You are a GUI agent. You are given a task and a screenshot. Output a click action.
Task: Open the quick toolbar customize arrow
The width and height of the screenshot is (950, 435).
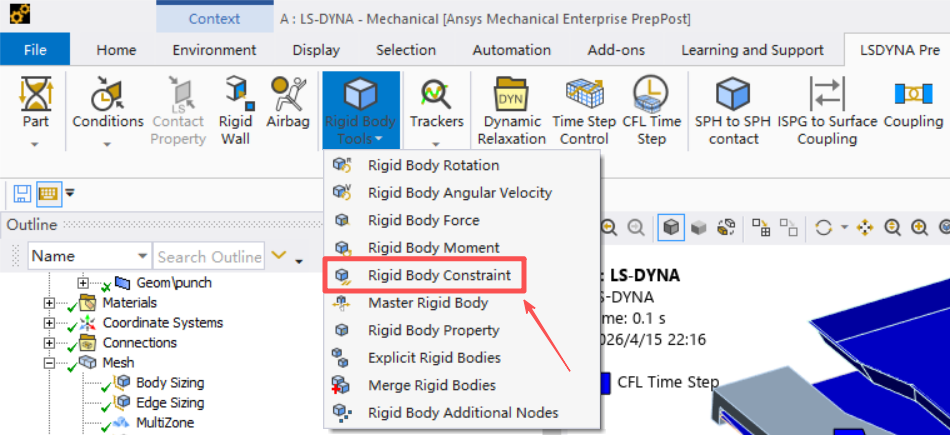point(70,193)
